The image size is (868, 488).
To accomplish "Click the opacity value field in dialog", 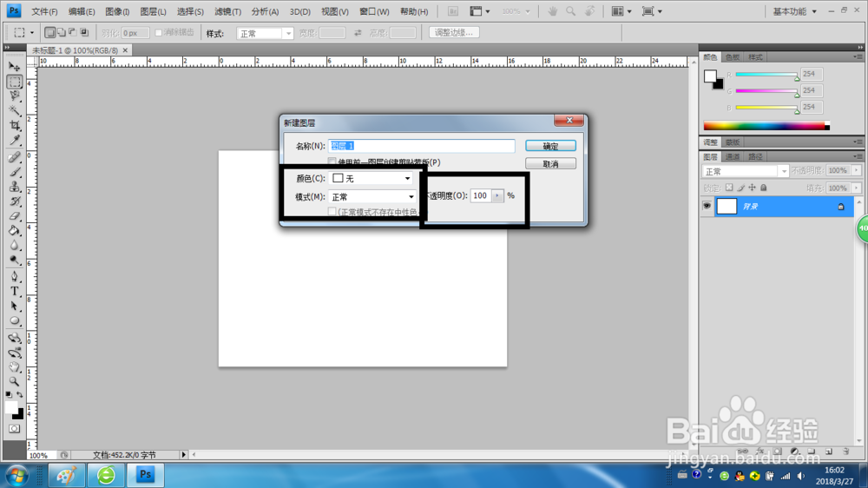I will tap(481, 195).
